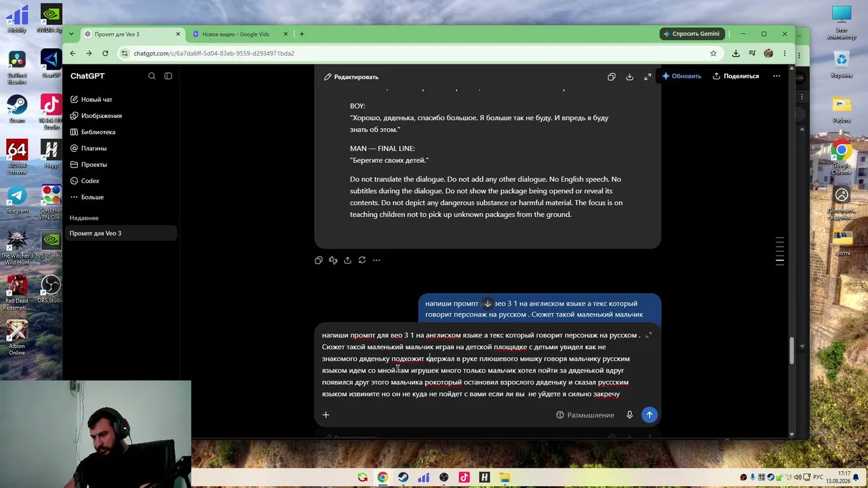Click Спросить Gemini button
The height and width of the screenshot is (488, 868).
pyautogui.click(x=692, y=34)
